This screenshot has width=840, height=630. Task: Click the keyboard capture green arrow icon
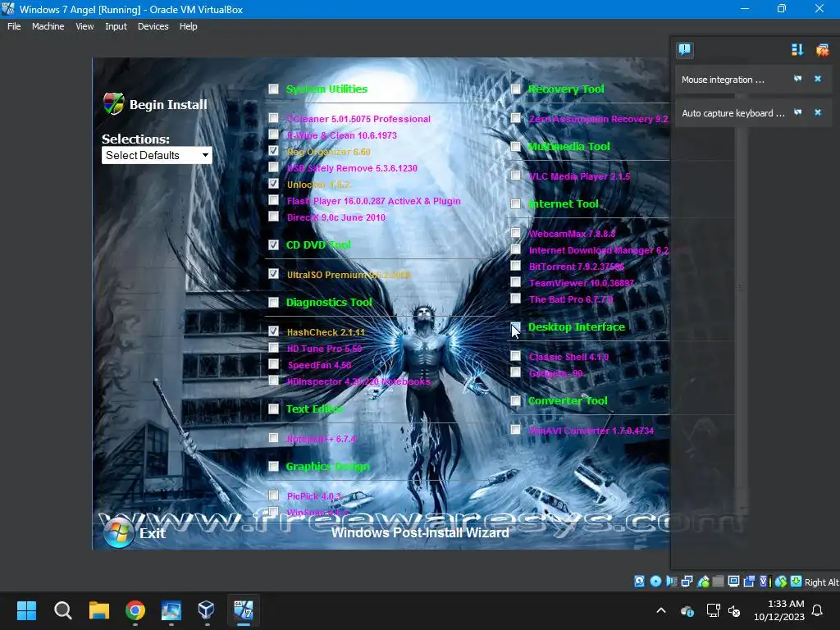tap(796, 582)
